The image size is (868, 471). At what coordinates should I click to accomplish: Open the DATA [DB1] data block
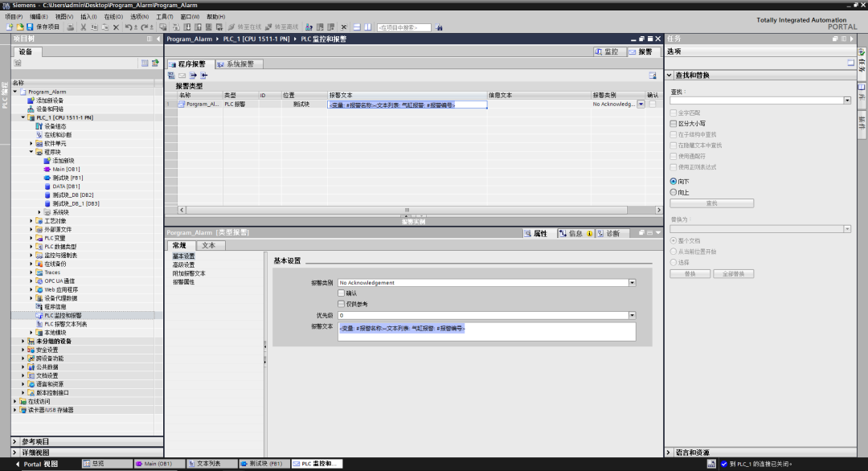(x=66, y=186)
